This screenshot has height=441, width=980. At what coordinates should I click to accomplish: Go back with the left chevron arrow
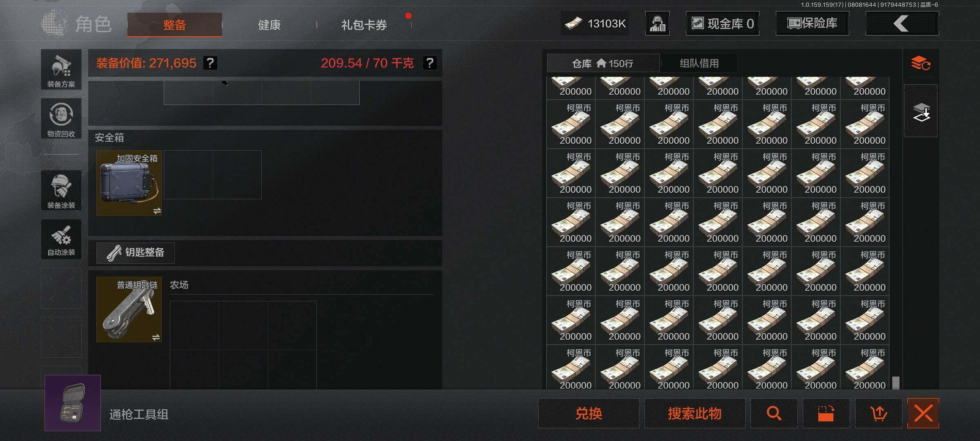click(x=902, y=23)
